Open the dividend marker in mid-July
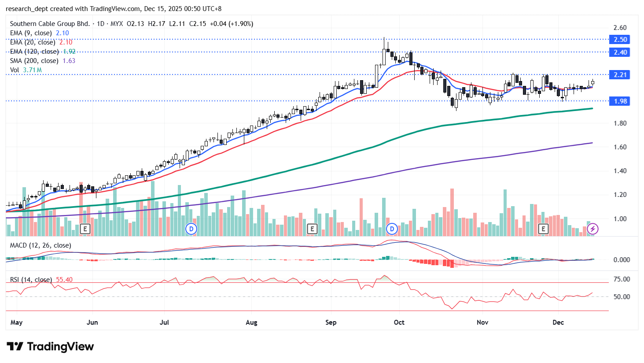The width and height of the screenshot is (644, 363). pos(191,229)
